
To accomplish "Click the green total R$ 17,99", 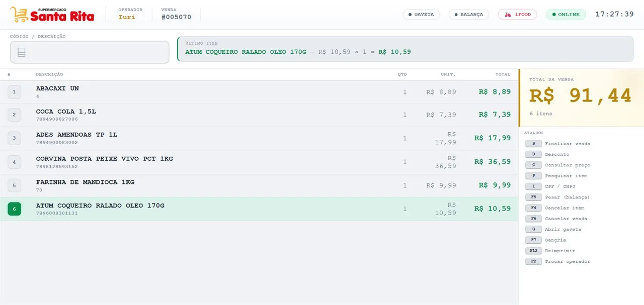I will (x=493, y=138).
